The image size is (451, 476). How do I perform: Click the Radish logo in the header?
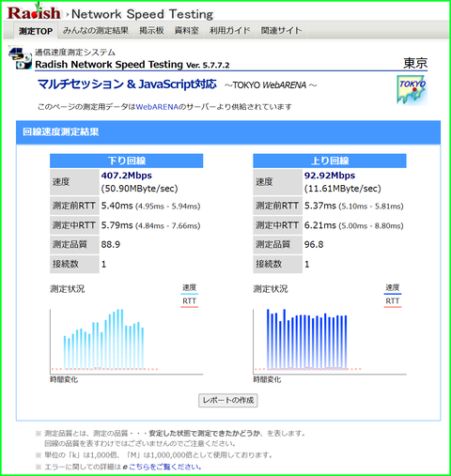pyautogui.click(x=34, y=12)
